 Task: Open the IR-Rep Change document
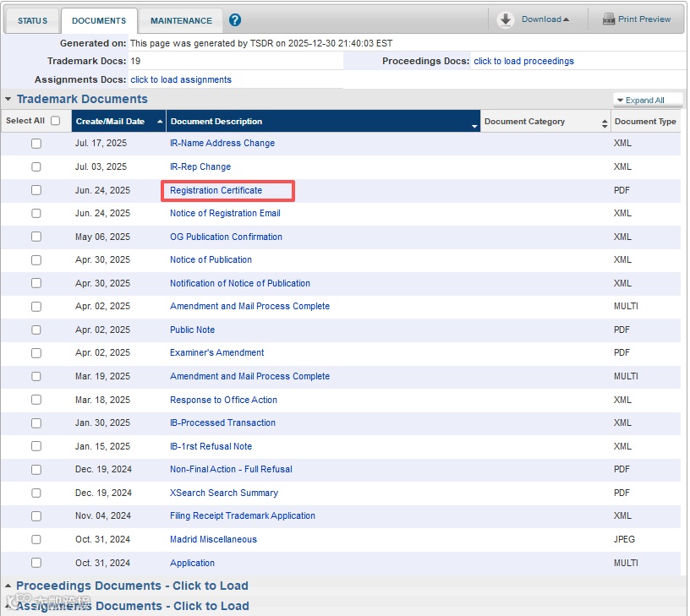(x=200, y=166)
